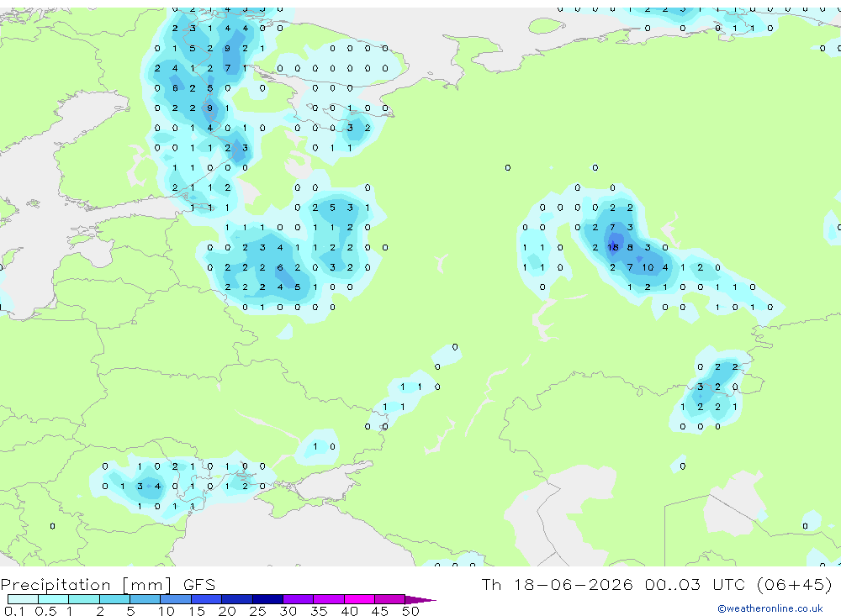Select the 40–45 mm magenta legend swatch

tap(359, 599)
